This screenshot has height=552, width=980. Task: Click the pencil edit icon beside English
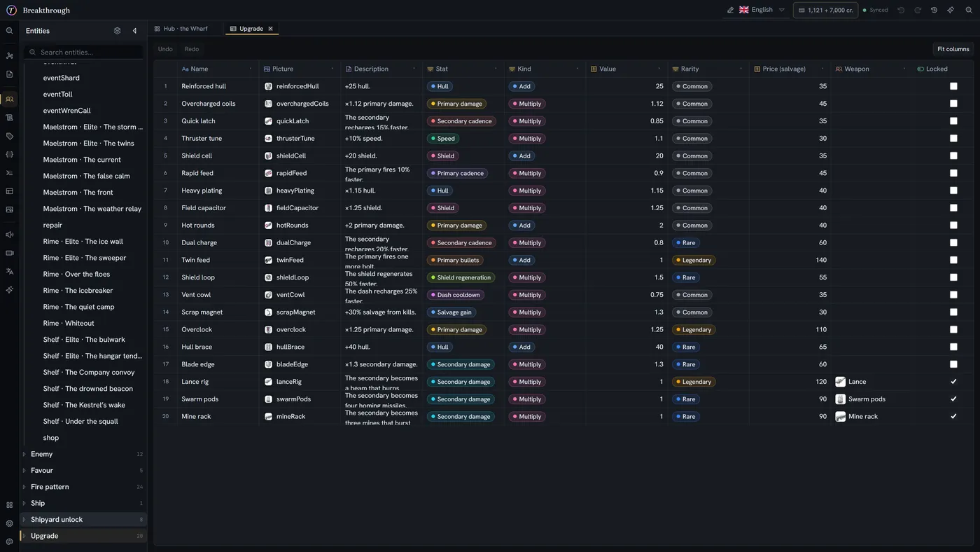tap(731, 11)
